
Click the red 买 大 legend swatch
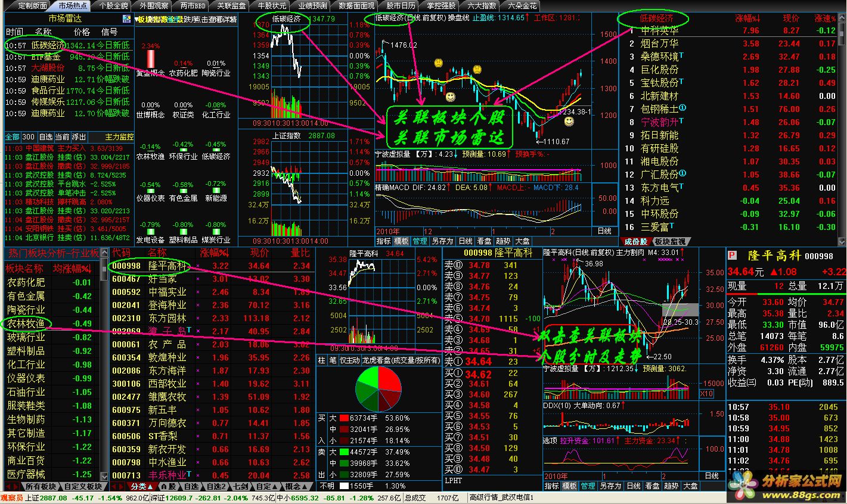point(344,418)
